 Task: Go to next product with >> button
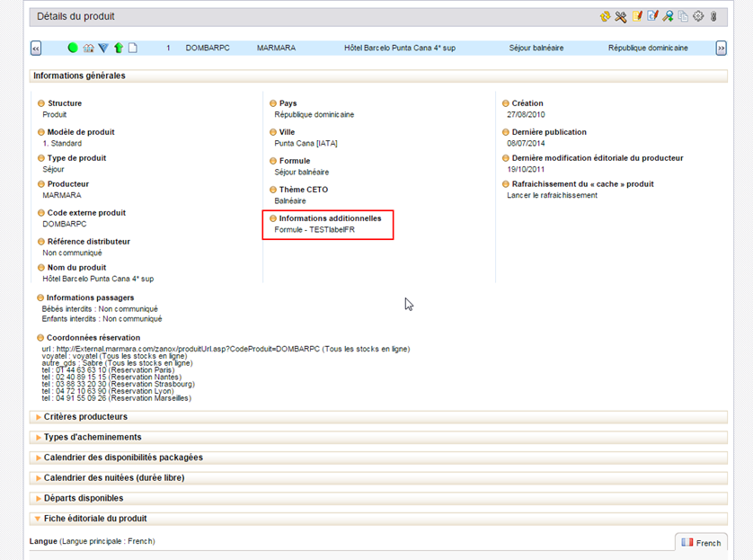coord(721,49)
